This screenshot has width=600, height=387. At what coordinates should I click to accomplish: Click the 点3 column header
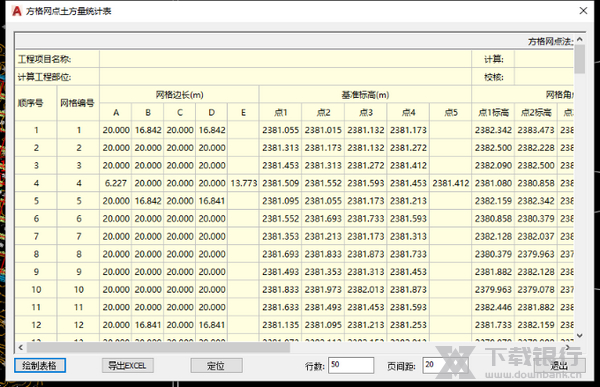point(365,113)
